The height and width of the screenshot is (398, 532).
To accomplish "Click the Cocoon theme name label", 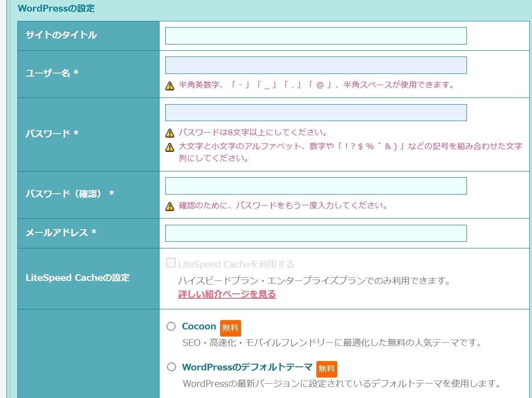I will coord(199,326).
